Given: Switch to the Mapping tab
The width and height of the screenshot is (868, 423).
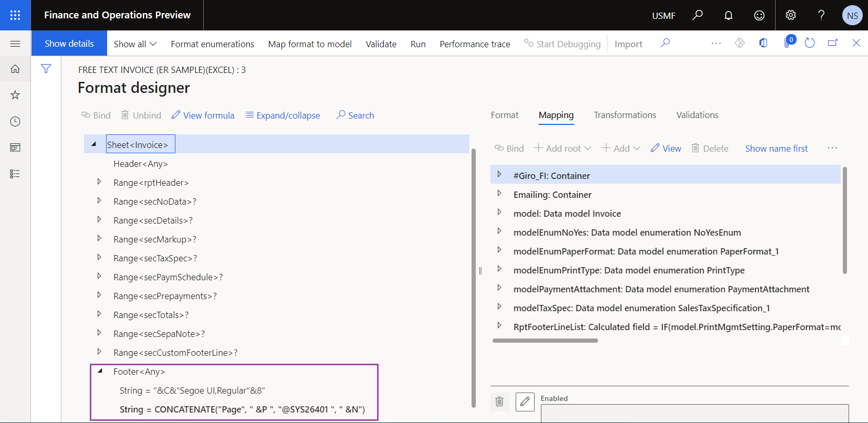Looking at the screenshot, I should pos(556,115).
